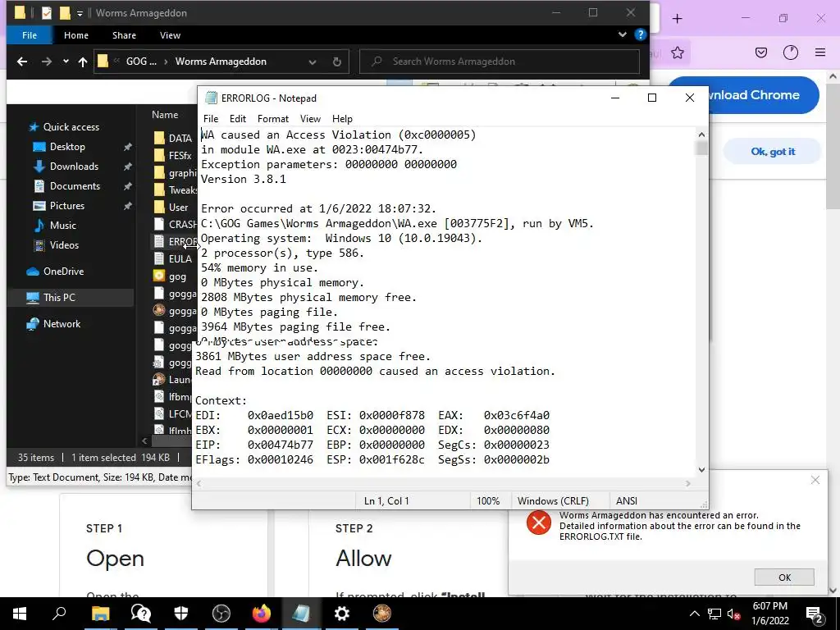Go forward in File Explorer
The width and height of the screenshot is (840, 630).
point(47,62)
